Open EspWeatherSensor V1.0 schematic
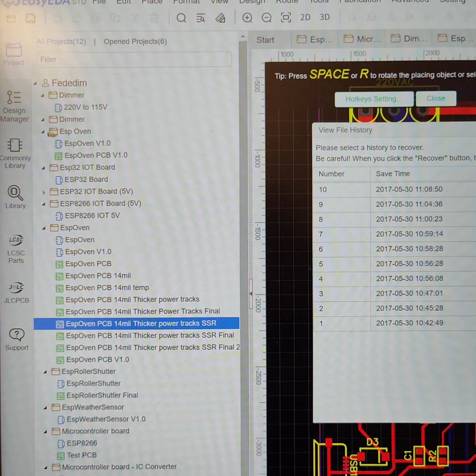Image resolution: width=476 pixels, height=476 pixels. (101, 419)
